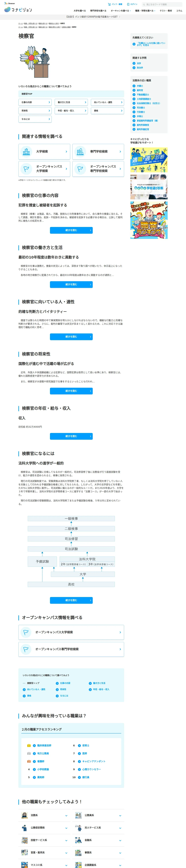Select the 向いている人・適性 tab button
This screenshot has width=186, height=868.
pyautogui.click(x=107, y=102)
